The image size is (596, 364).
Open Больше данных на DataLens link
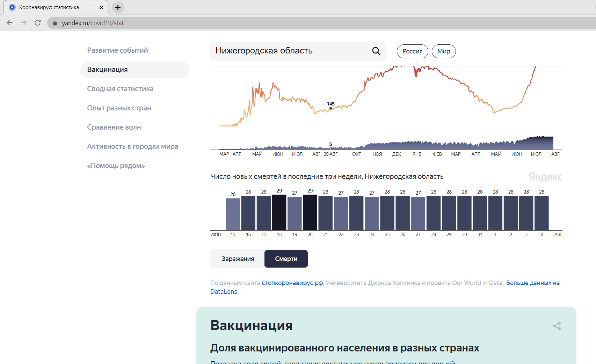pos(533,283)
